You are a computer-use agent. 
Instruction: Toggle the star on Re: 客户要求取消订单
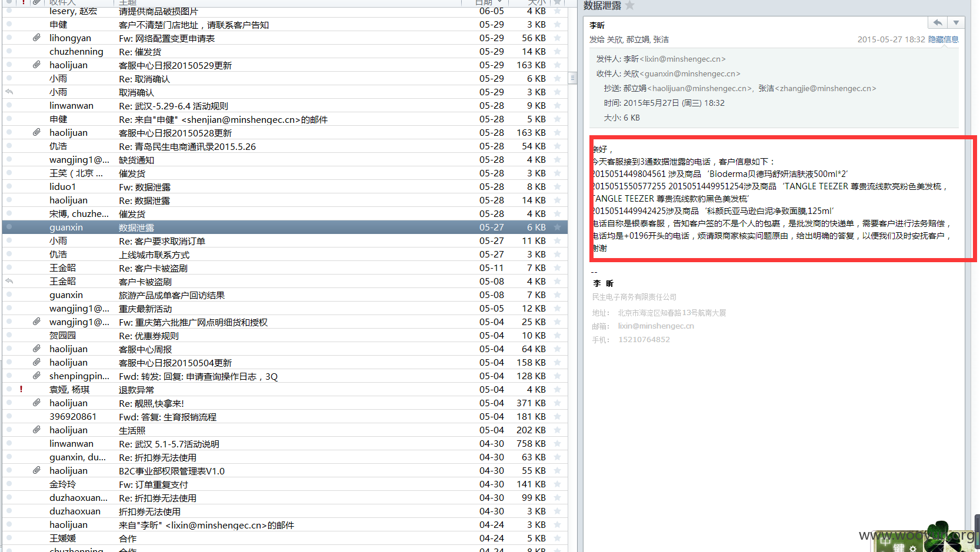pyautogui.click(x=557, y=240)
